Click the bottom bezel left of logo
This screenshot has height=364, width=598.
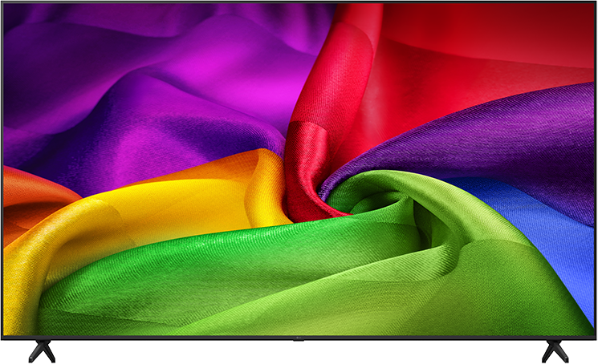(x=148, y=338)
